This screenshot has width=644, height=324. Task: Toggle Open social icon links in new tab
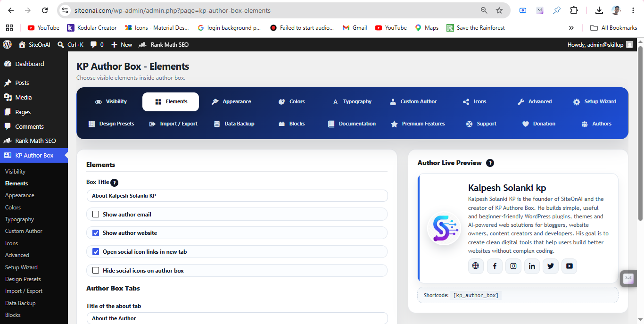[96, 252]
